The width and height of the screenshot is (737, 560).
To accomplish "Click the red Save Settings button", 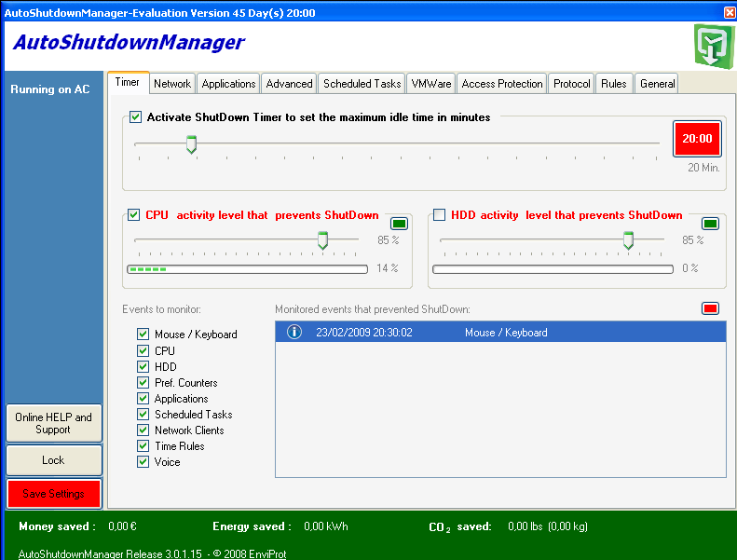I will click(x=54, y=494).
